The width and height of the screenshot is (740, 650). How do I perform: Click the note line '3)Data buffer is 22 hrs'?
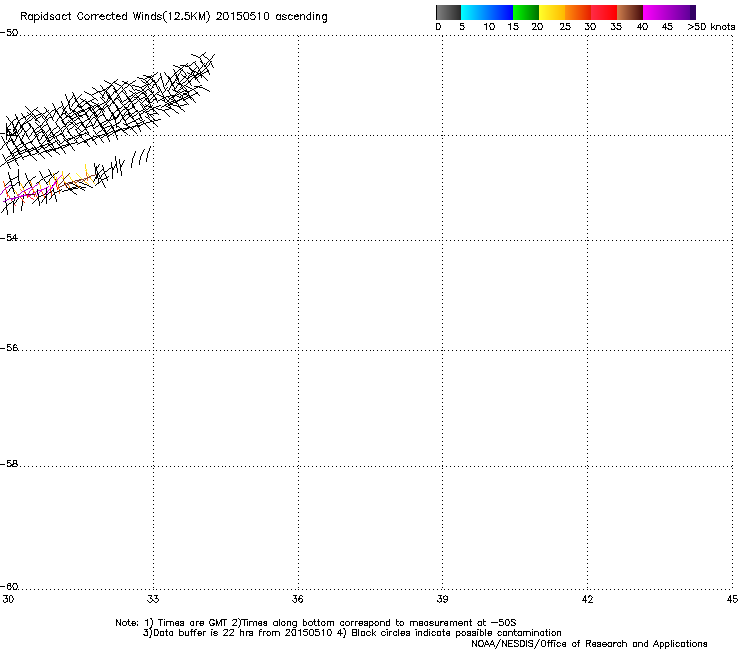click(352, 633)
